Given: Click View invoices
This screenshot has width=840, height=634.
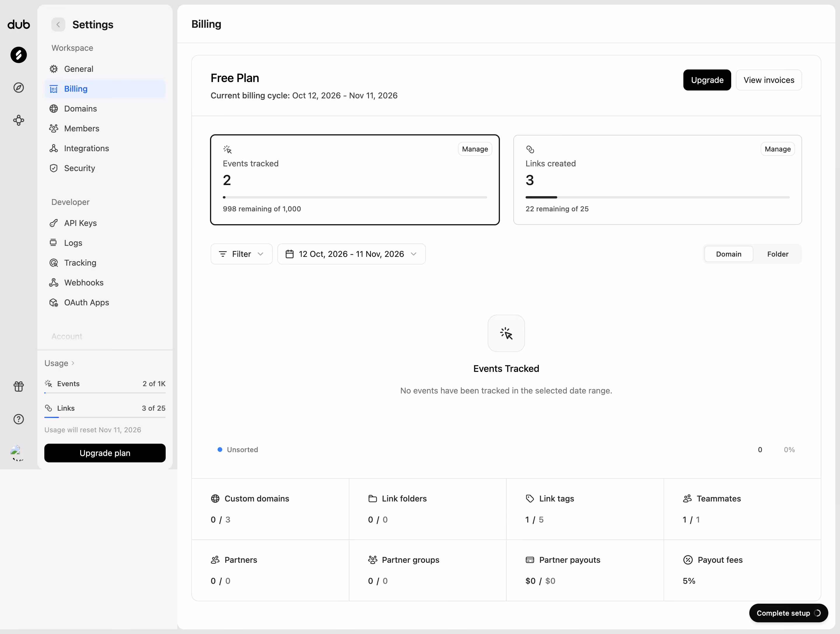Looking at the screenshot, I should [769, 80].
